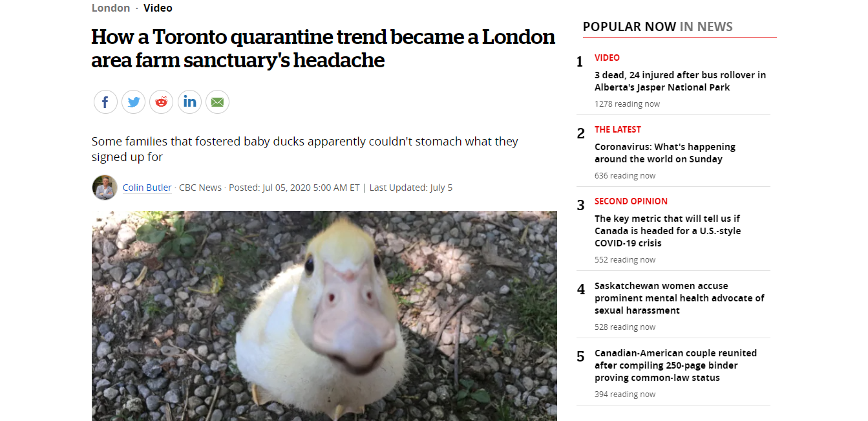Click the Popular Now in News heading
Image resolution: width=868 pixels, height=421 pixels.
coord(657,27)
